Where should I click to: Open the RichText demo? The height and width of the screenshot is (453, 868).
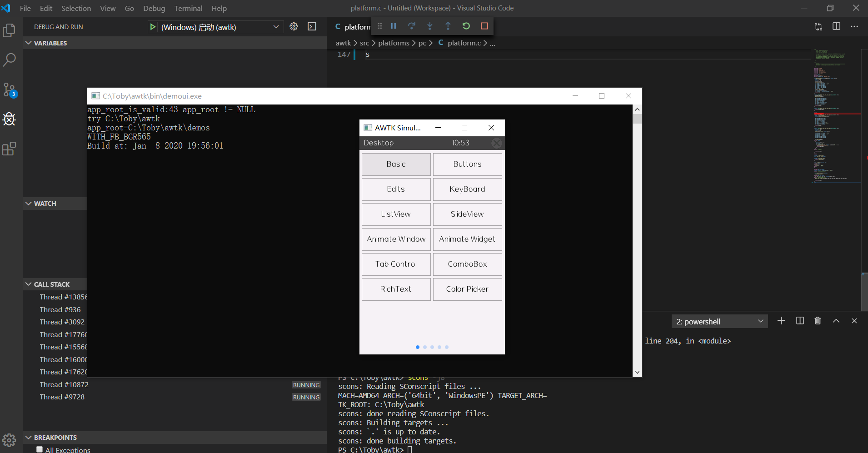(x=396, y=289)
